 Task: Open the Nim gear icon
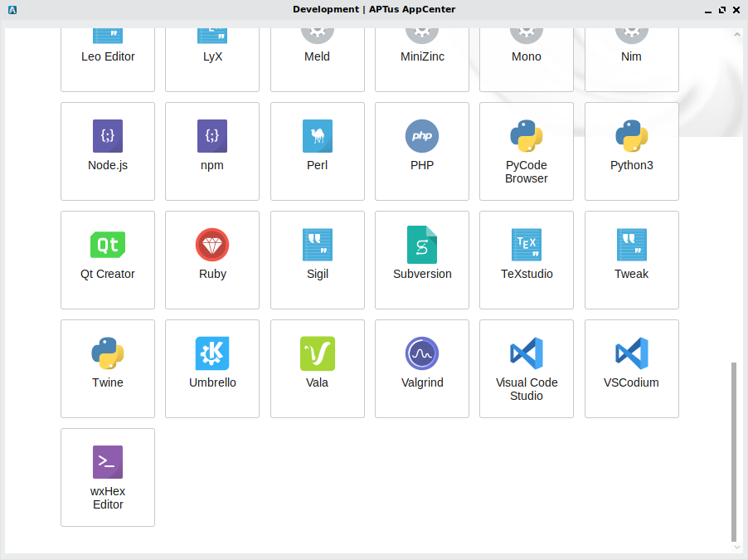click(x=632, y=36)
